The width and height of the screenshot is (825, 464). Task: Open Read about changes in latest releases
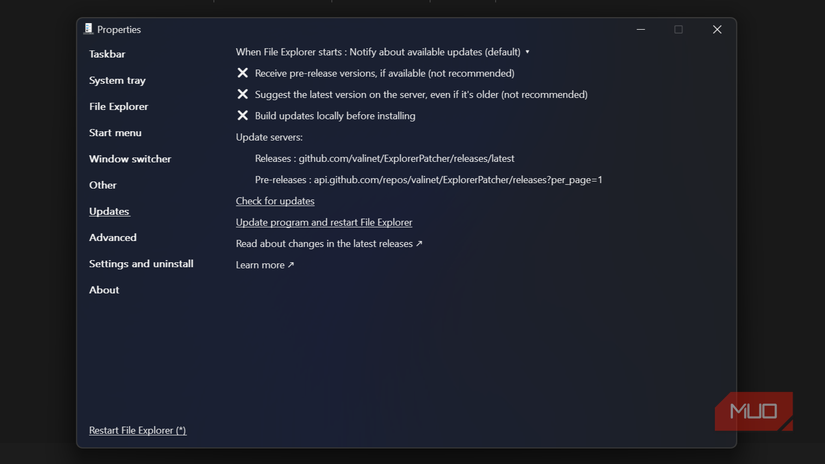329,243
